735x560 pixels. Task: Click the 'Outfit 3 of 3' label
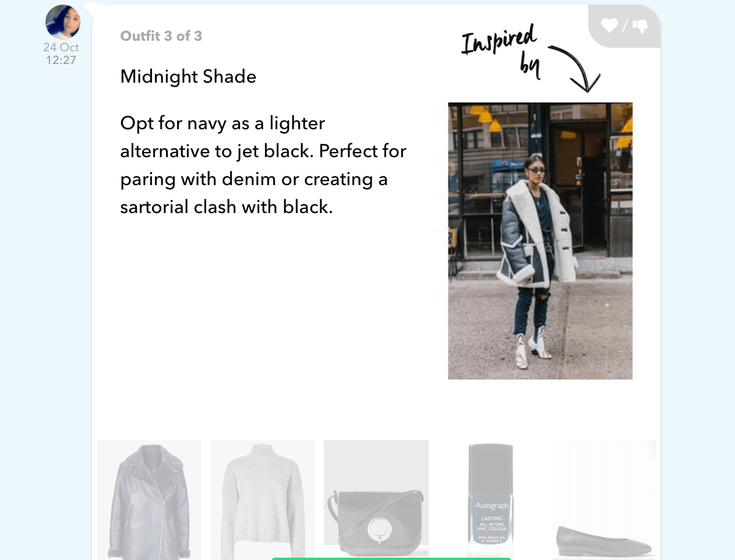coord(161,36)
